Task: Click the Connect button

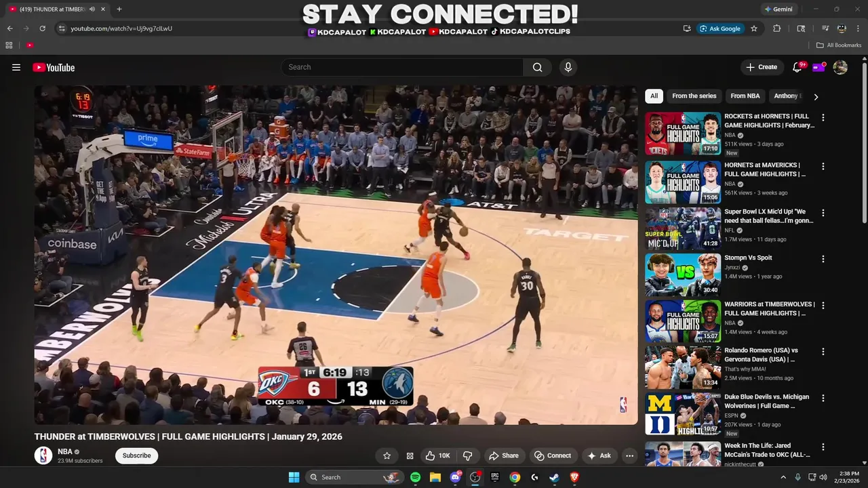Action: pyautogui.click(x=553, y=455)
